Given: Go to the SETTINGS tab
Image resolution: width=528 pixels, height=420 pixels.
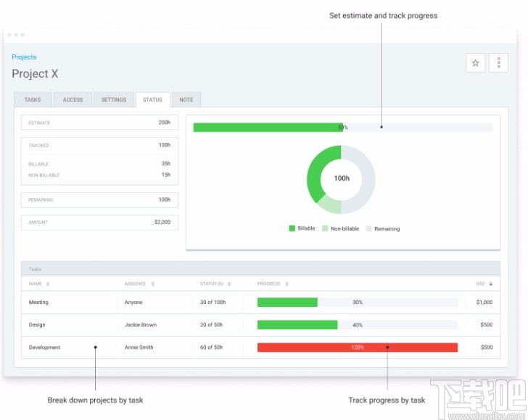Looking at the screenshot, I should point(114,99).
